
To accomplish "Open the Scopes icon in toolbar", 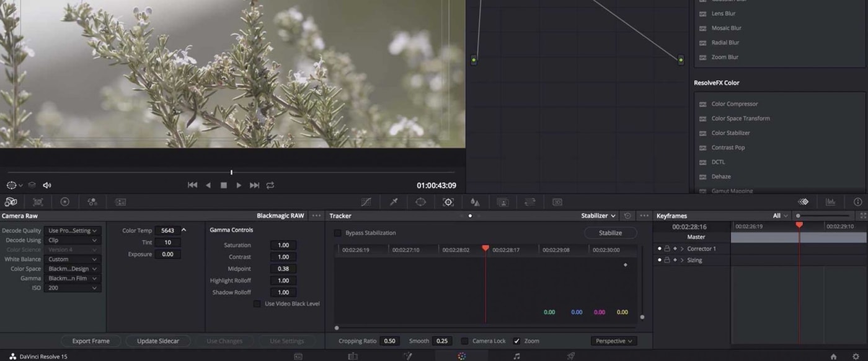I will tap(830, 202).
